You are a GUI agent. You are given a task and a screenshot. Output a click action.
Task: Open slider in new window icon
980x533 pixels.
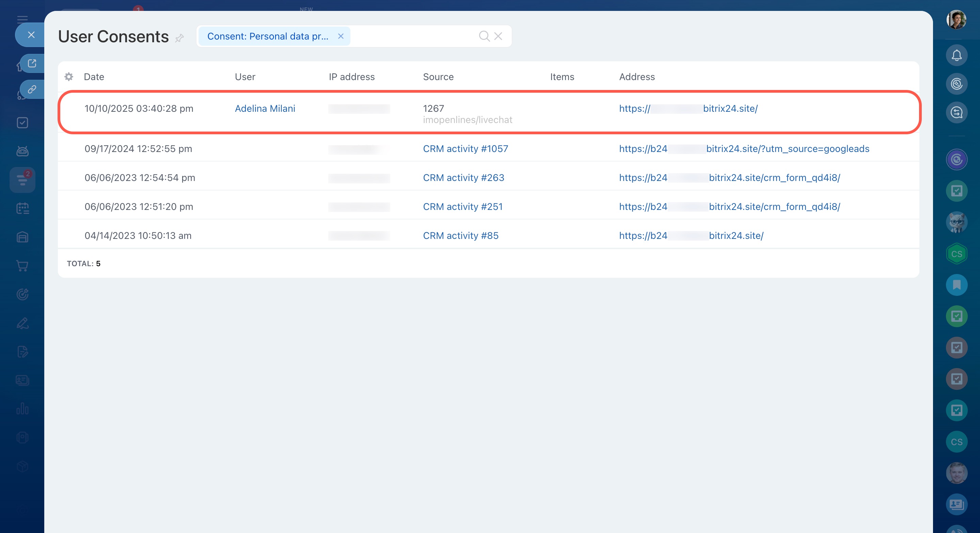tap(32, 63)
